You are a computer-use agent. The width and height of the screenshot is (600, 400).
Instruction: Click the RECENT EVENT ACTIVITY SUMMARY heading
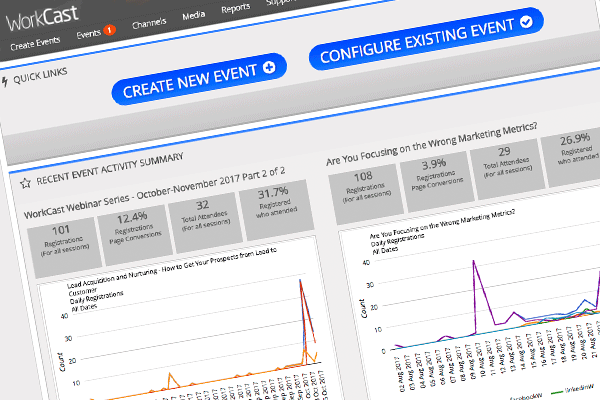(110, 169)
